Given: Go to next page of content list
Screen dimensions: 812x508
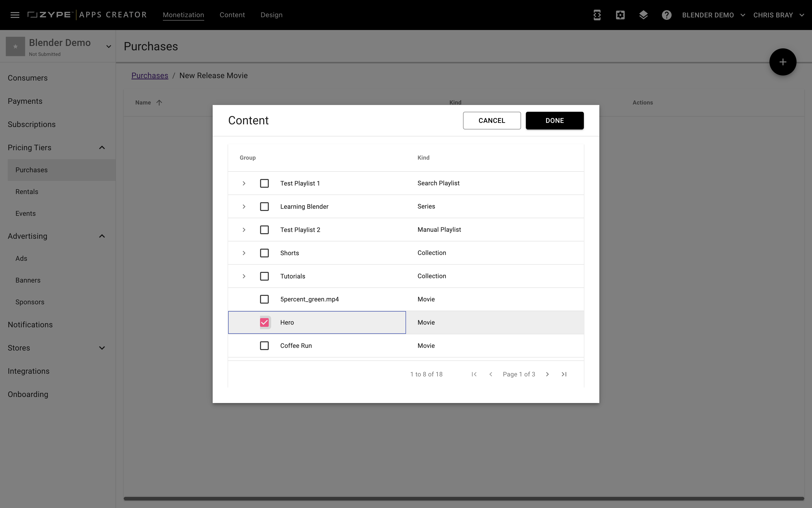Looking at the screenshot, I should (547, 374).
